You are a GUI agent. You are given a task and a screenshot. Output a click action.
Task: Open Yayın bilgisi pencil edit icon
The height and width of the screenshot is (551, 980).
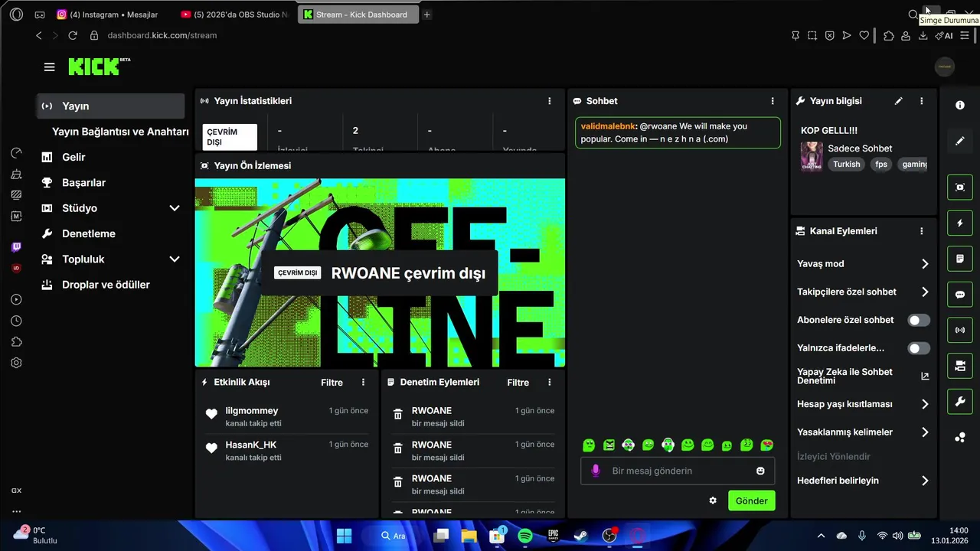pos(899,101)
